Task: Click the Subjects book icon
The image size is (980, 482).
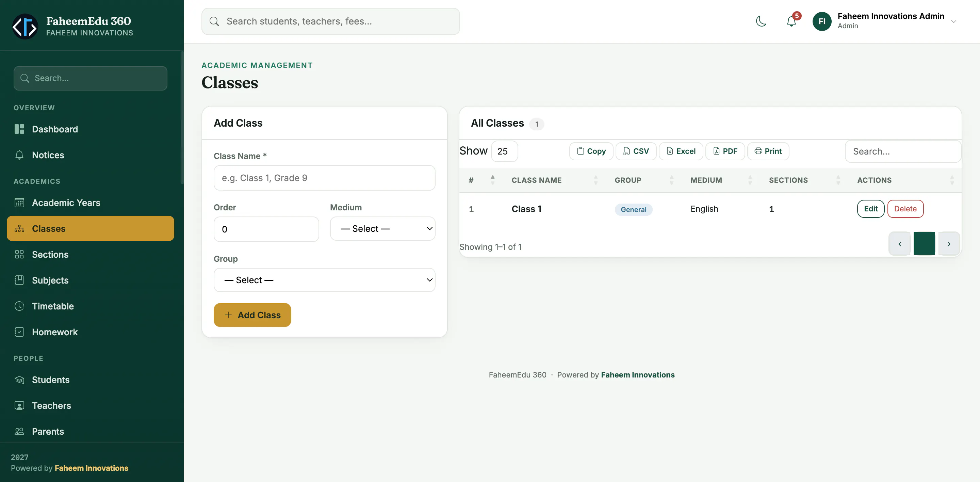Action: tap(19, 280)
